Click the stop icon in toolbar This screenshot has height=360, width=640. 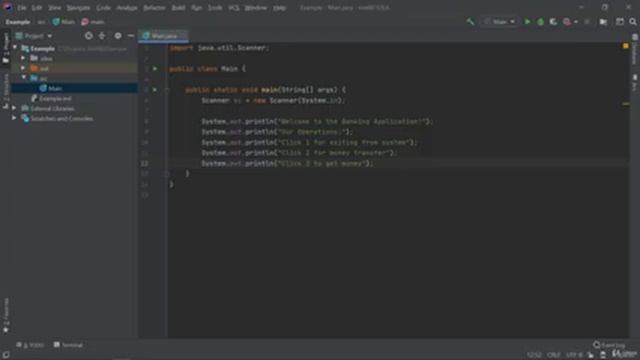pos(587,22)
